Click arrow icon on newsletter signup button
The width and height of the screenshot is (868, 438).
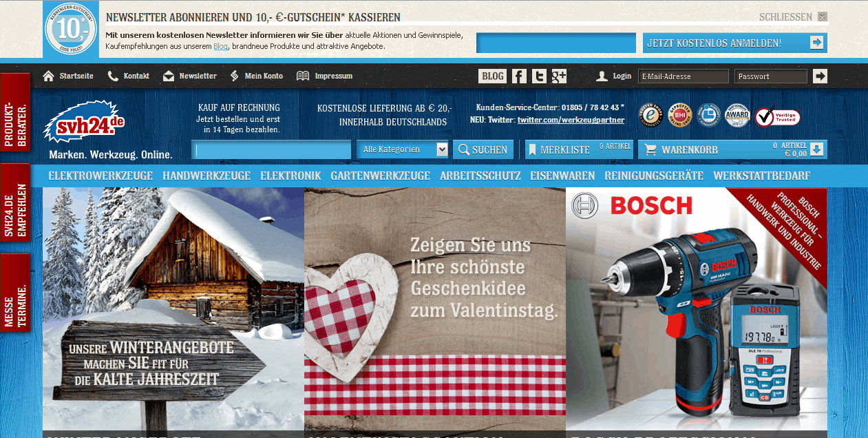pyautogui.click(x=816, y=43)
